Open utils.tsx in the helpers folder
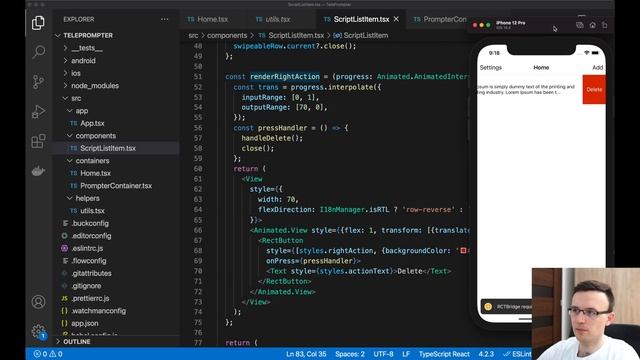 [92, 211]
